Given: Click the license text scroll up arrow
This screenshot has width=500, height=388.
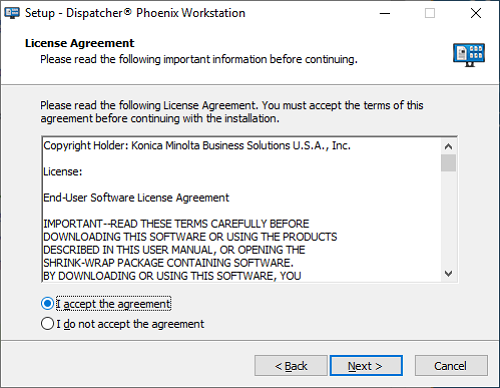Looking at the screenshot, I should click(x=448, y=146).
